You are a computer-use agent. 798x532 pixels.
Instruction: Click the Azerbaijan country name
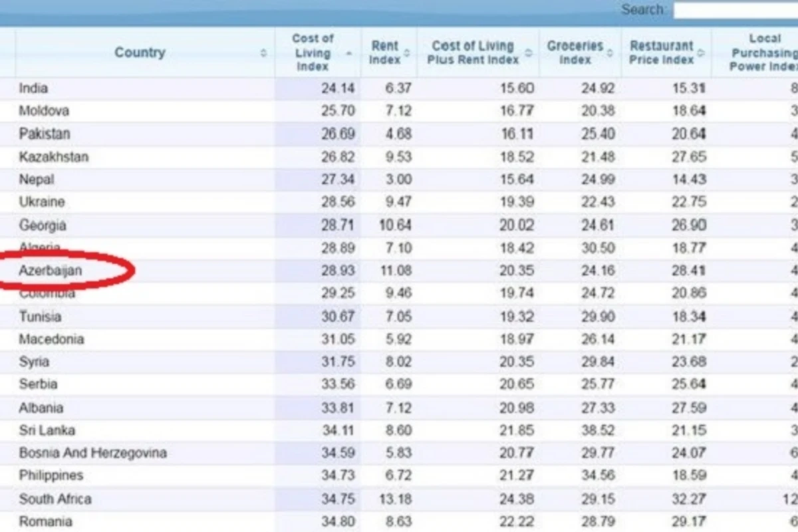coord(51,271)
